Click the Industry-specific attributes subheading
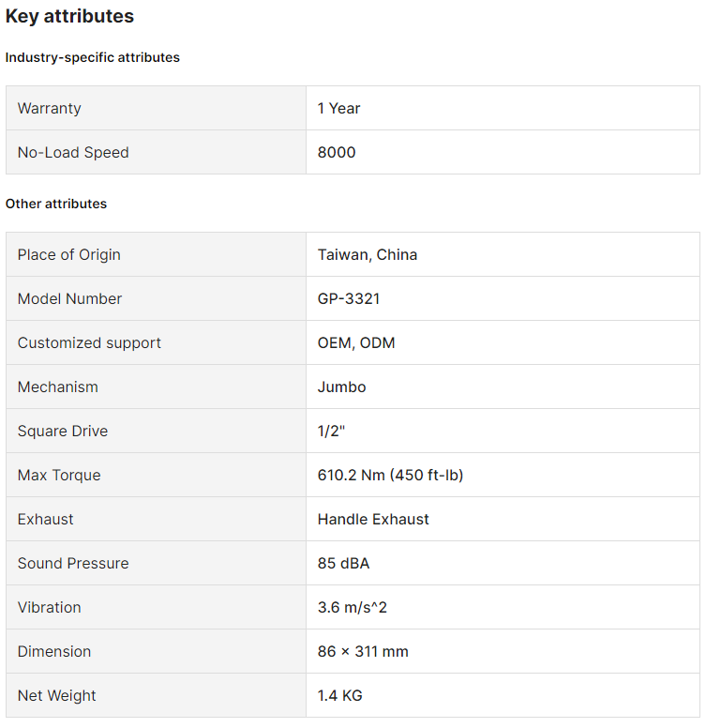The height and width of the screenshot is (728, 706). (x=92, y=57)
